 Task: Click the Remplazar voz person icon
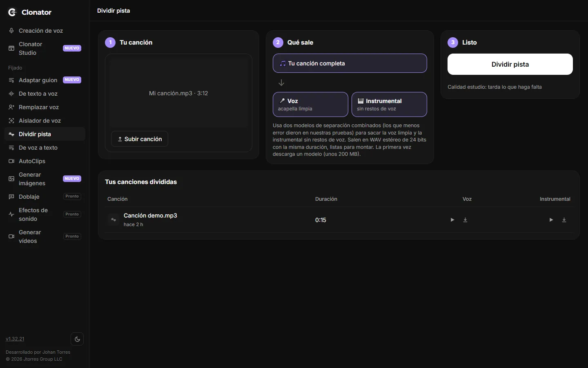click(x=11, y=107)
